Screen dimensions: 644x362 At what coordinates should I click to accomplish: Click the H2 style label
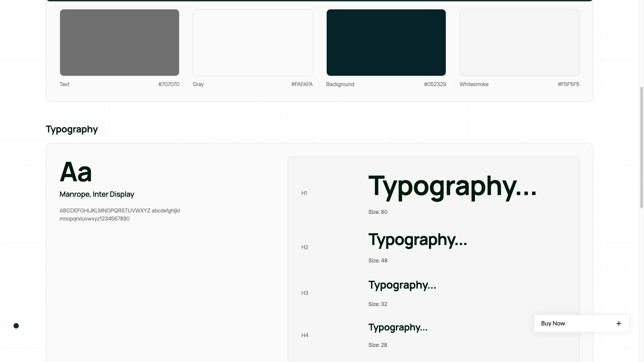305,247
